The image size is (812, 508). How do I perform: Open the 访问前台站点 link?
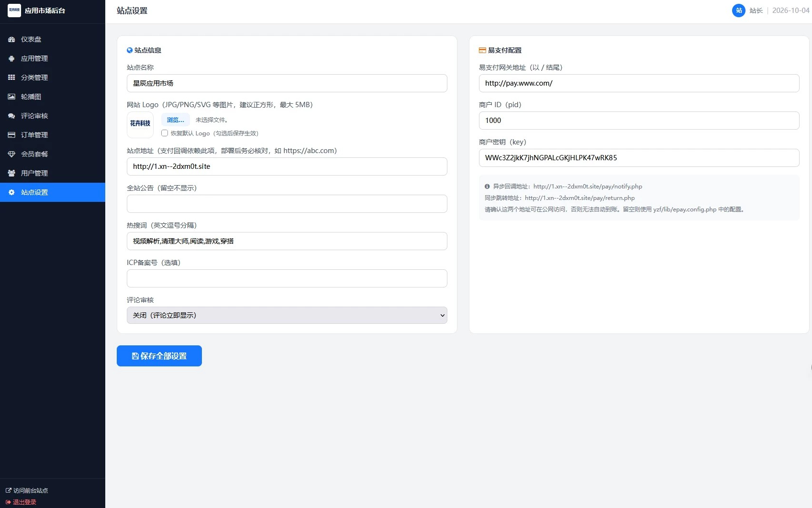[x=27, y=490]
